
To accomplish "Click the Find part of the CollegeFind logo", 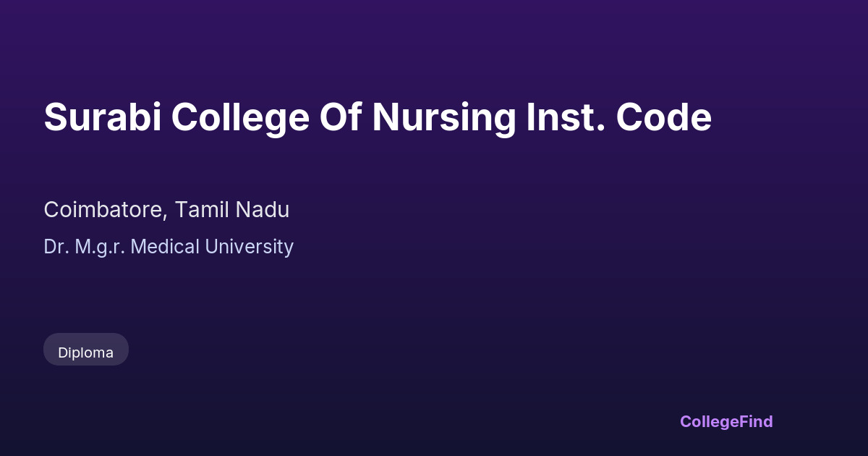I will pos(755,421).
